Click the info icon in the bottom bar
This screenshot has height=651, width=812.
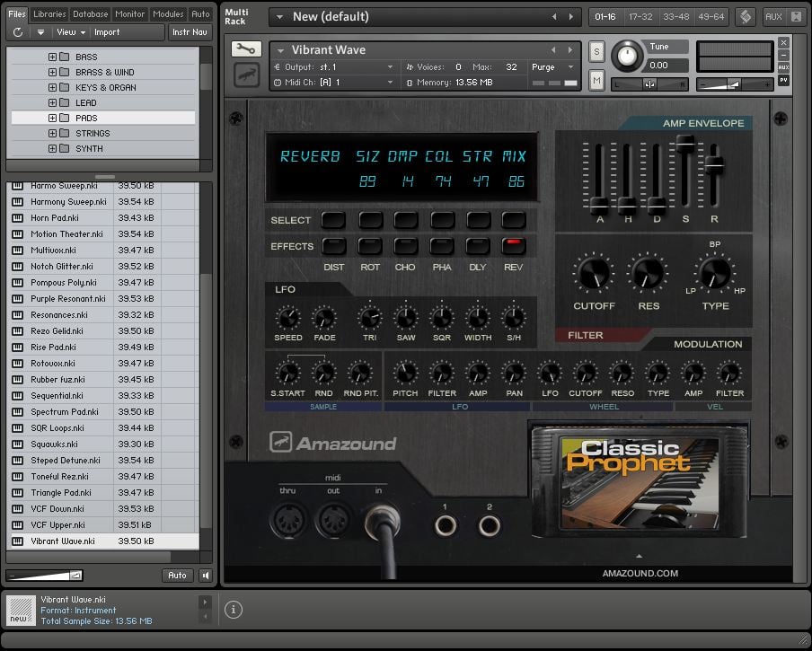[x=233, y=610]
